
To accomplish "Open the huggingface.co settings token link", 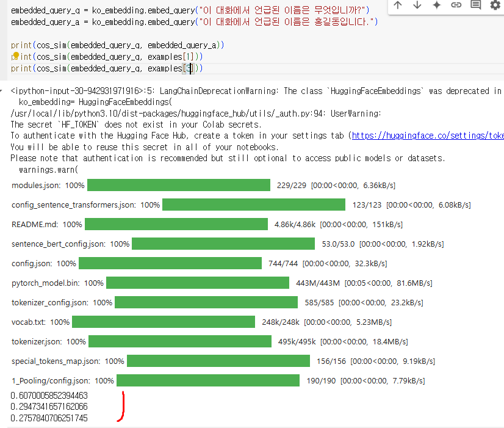I will point(428,136).
